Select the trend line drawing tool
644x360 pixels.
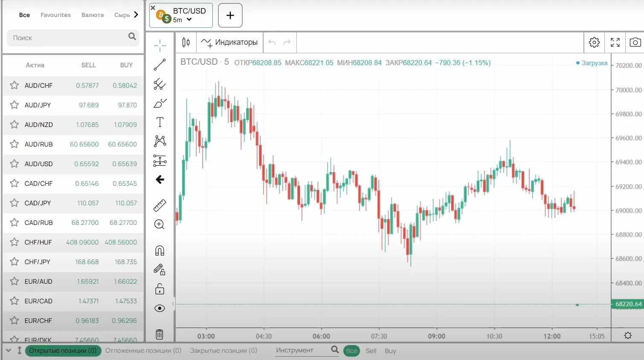[160, 65]
